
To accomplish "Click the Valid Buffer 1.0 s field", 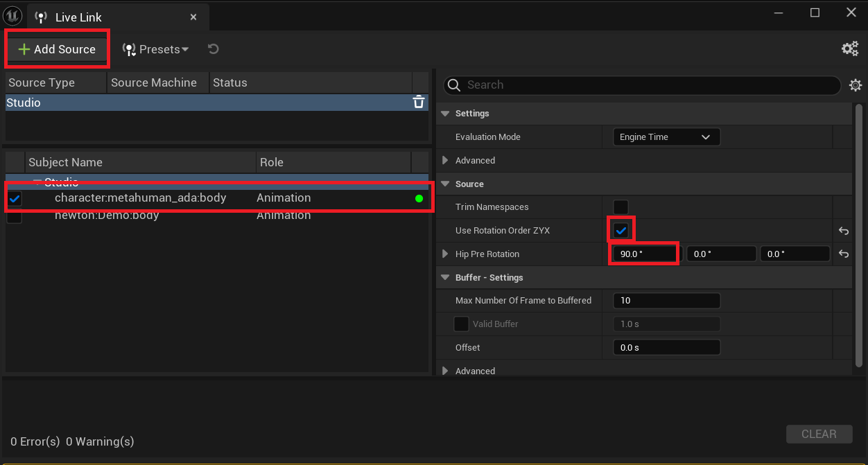I will (666, 324).
